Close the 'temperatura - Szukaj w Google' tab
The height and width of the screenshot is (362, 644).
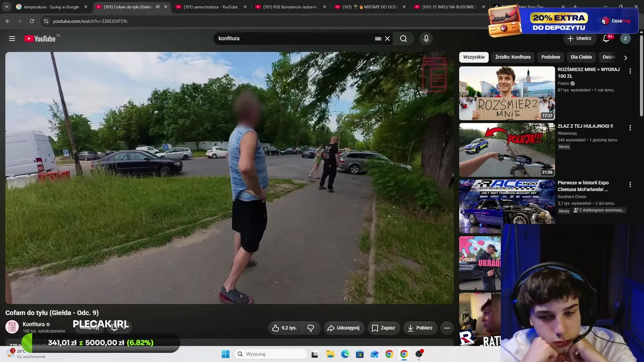coord(86,7)
